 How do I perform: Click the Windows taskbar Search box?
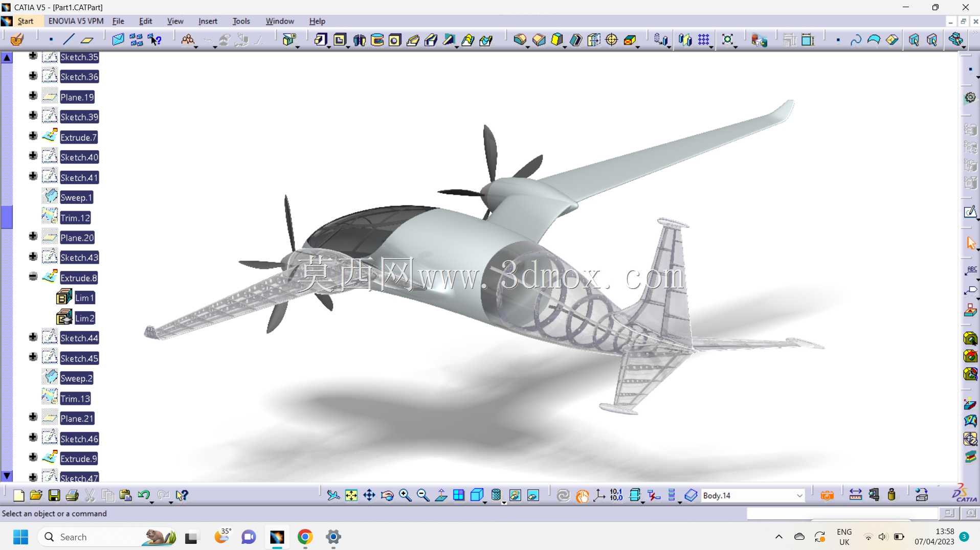point(106,537)
